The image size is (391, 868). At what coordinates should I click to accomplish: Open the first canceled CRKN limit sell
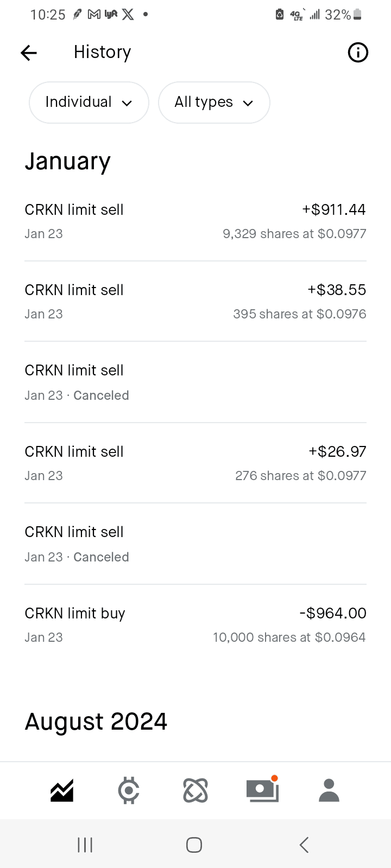pyautogui.click(x=195, y=382)
